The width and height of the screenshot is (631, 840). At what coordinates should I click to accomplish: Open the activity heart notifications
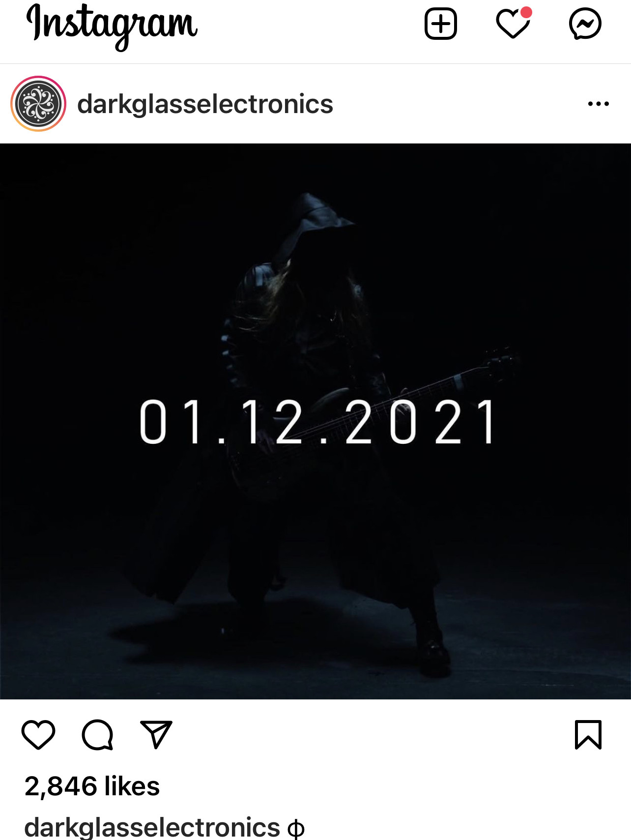pos(513,24)
